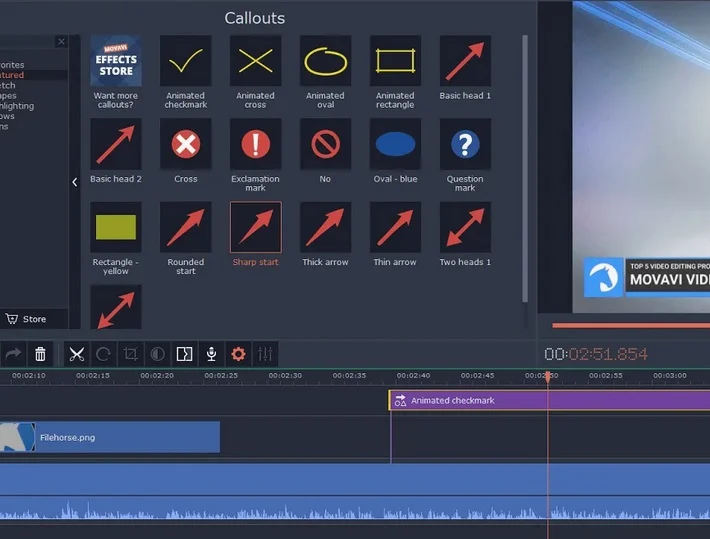The height and width of the screenshot is (539, 710).
Task: Choose the Highlighting category in the sidebar
Action: click(x=17, y=106)
